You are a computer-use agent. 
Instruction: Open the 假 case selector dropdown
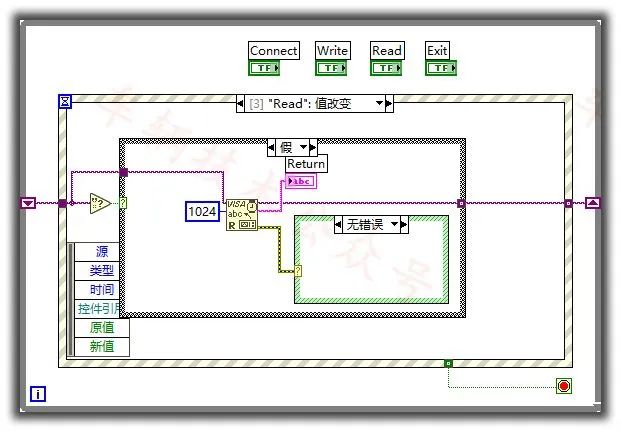[x=303, y=147]
